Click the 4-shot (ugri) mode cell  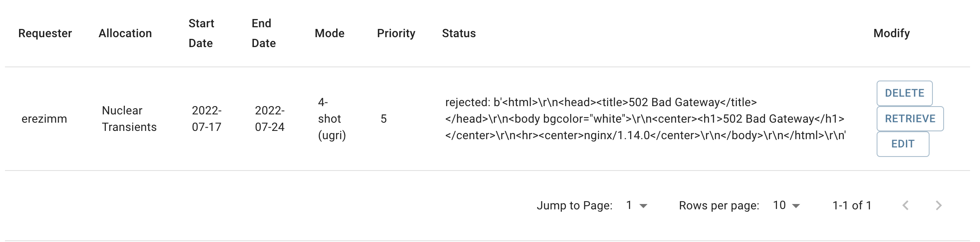(x=332, y=119)
